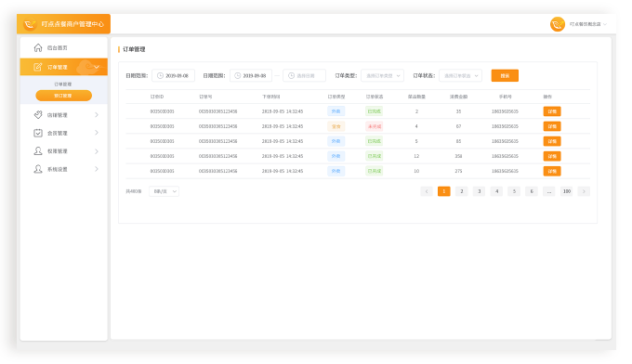
Task: Open the items-per-page dropdown
Action: tap(165, 191)
